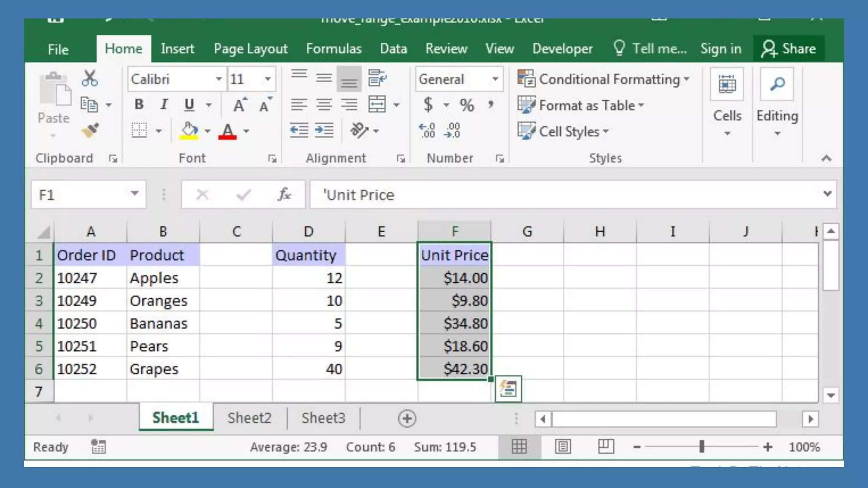Toggle Italic formatting
The width and height of the screenshot is (868, 488).
(x=164, y=105)
